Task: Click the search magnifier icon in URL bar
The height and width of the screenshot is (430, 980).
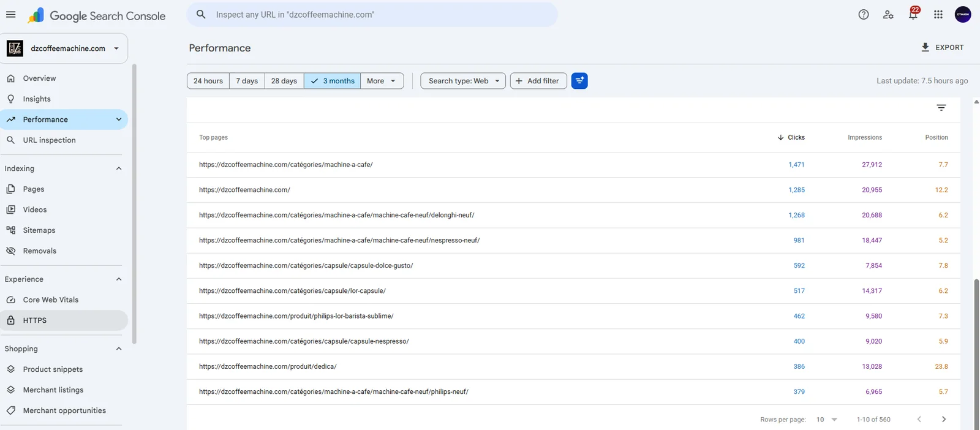Action: click(x=201, y=14)
